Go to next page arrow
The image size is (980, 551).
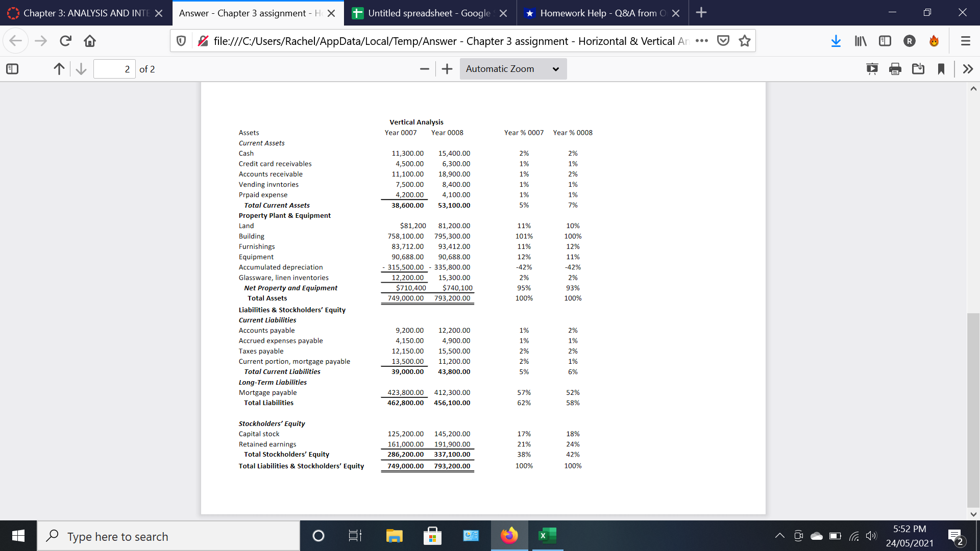point(81,69)
